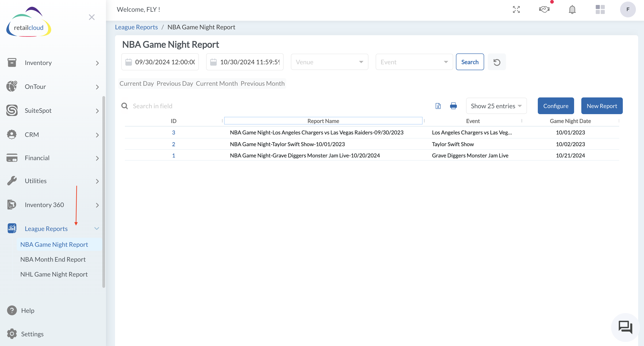Click the OnTour globe icon
644x346 pixels.
coord(12,86)
